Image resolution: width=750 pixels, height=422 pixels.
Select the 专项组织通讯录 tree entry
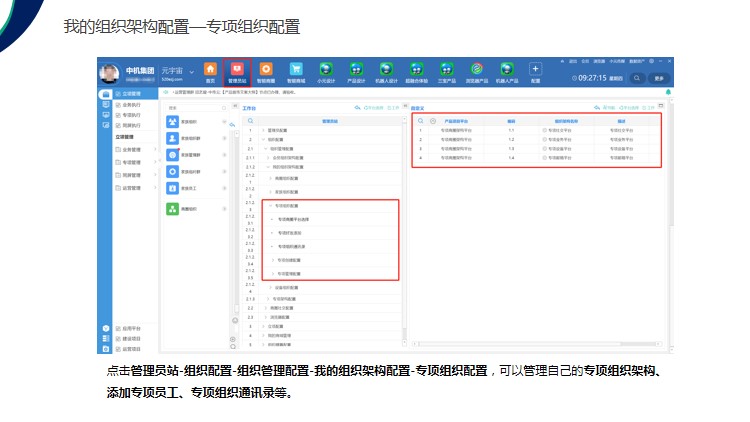pyautogui.click(x=293, y=245)
